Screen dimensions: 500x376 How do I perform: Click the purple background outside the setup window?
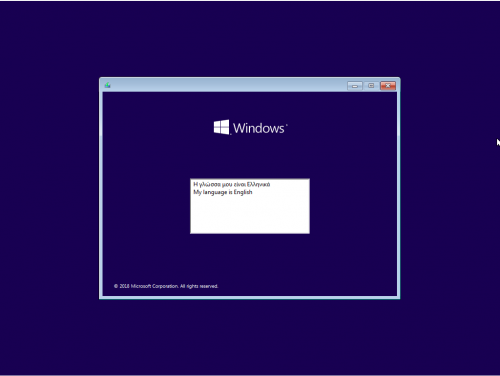(50, 187)
